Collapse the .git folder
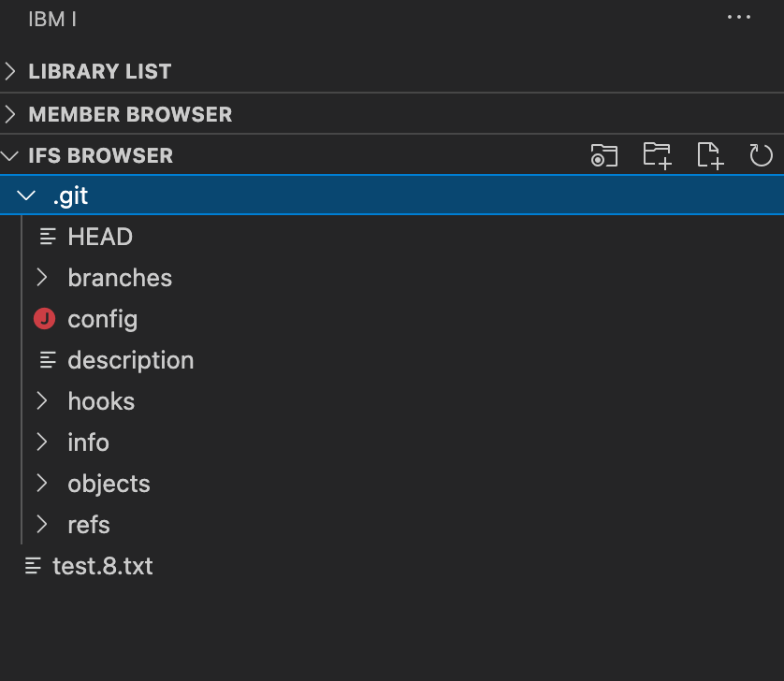 [26, 195]
